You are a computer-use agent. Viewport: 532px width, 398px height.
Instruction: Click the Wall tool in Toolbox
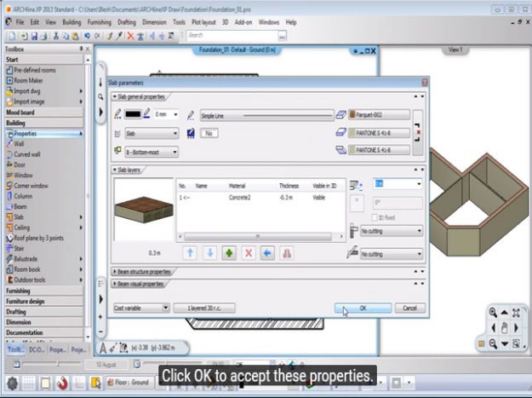20,144
